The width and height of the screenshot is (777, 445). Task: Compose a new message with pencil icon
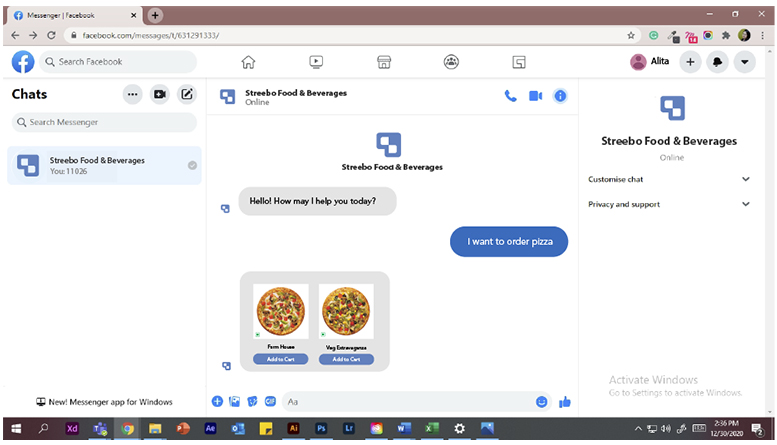coord(187,94)
